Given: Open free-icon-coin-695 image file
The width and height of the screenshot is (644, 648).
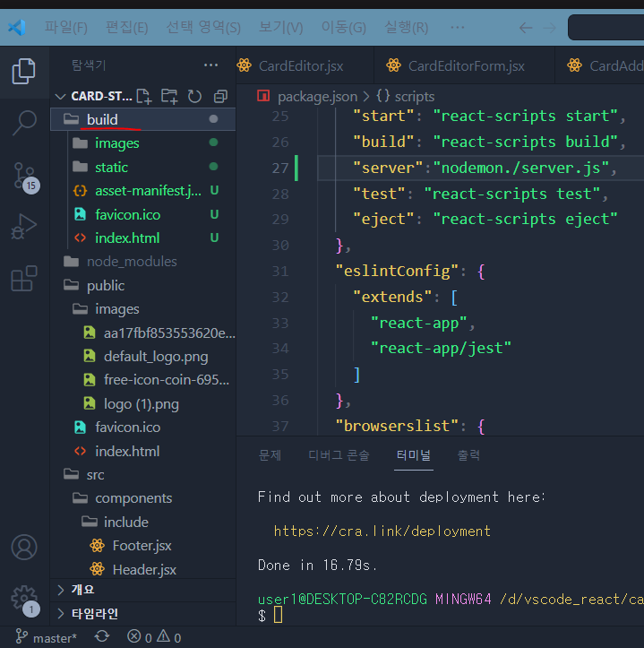Looking at the screenshot, I should coord(143,380).
